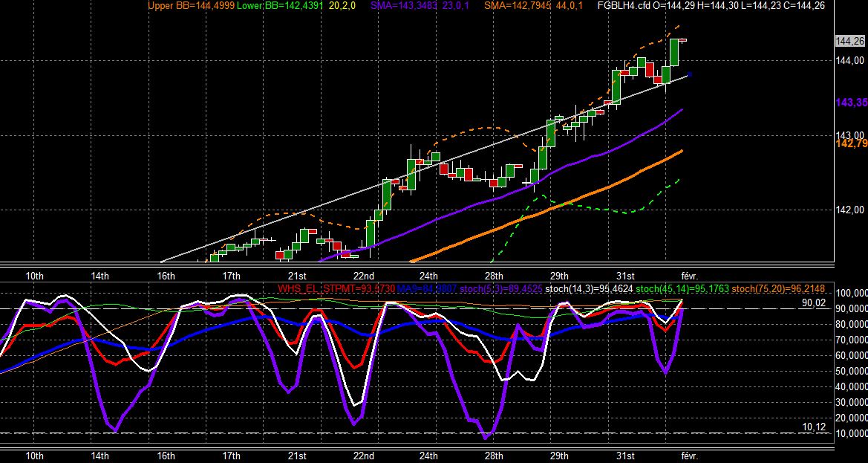Click the 16th date label on lower time axis
Image resolution: width=868 pixels, height=463 pixels.
coord(166,456)
